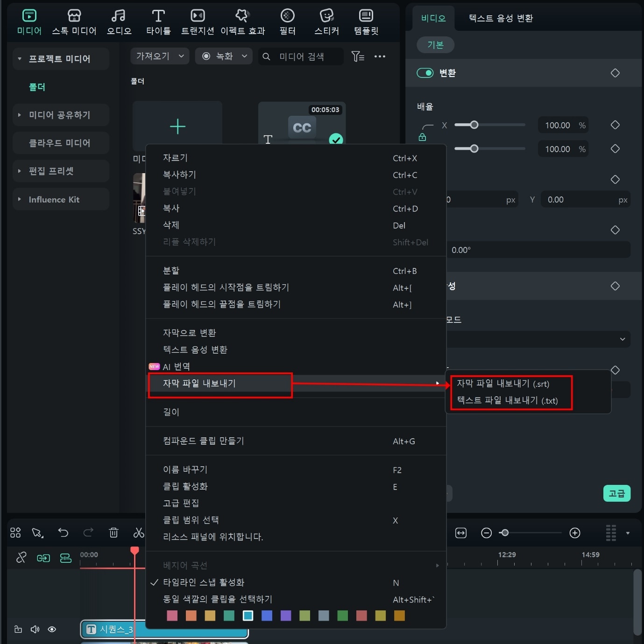Switch to 텍스트 음성 변환 tab

(x=501, y=18)
